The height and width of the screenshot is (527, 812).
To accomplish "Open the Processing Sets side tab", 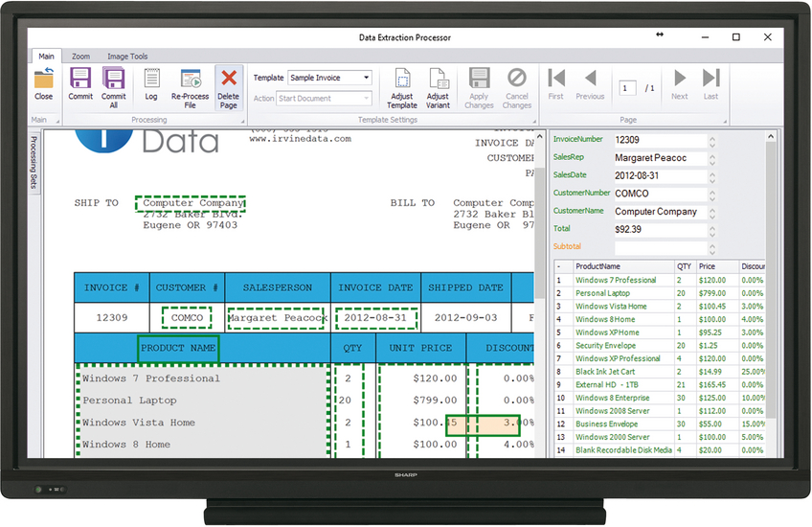I will 34,162.
